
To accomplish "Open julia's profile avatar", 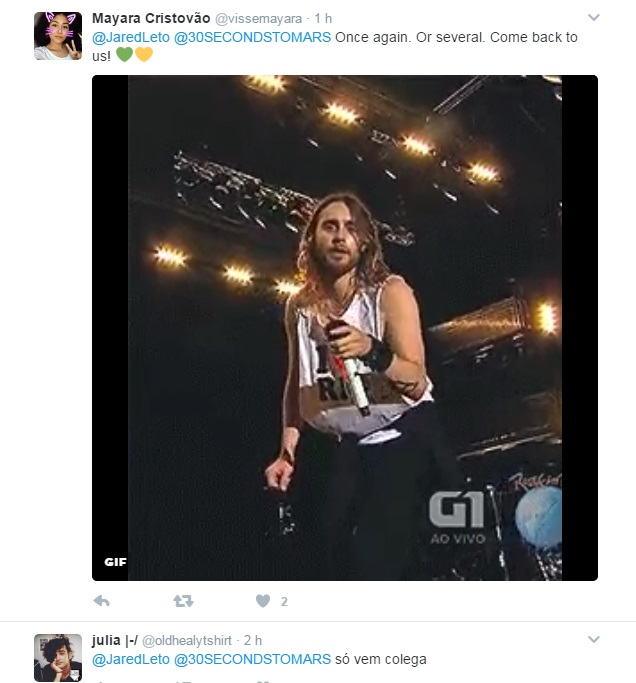I will tap(58, 658).
